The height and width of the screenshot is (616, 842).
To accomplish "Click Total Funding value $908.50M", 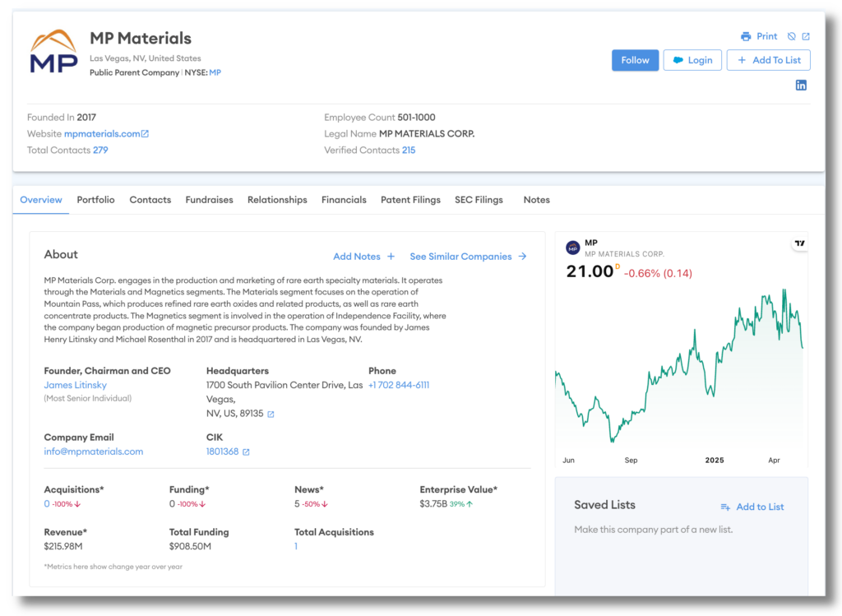I will pos(190,546).
